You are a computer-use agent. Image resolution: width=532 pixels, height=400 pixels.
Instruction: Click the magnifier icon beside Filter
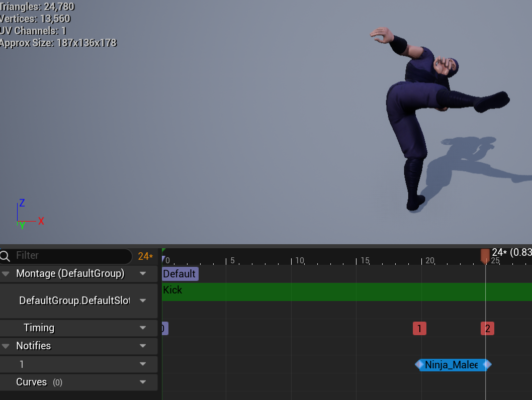tap(6, 256)
